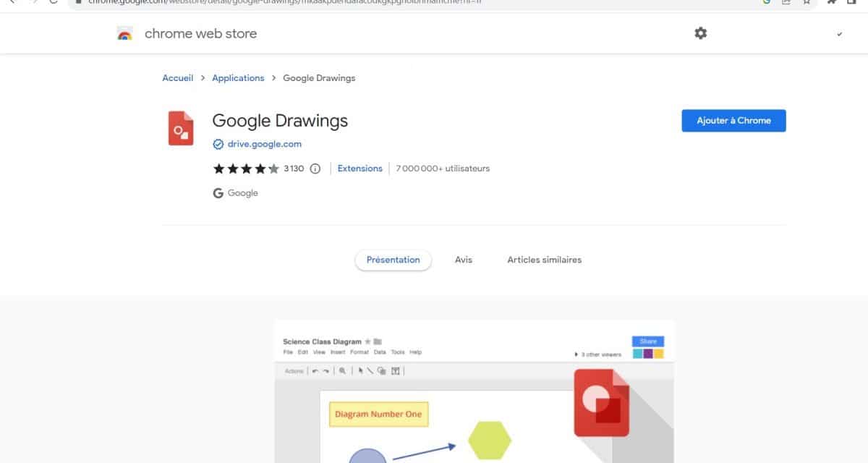Open the settings gear icon
This screenshot has height=463, width=868.
pyautogui.click(x=700, y=33)
